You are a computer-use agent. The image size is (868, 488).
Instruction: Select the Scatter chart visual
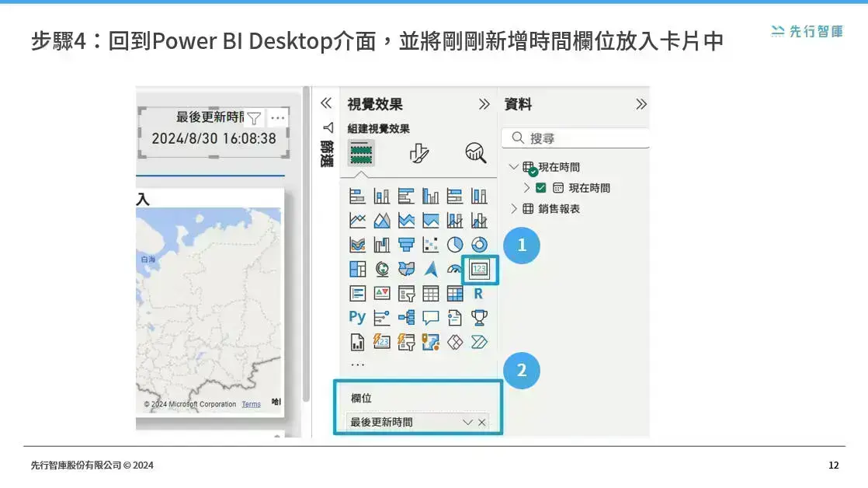pos(430,245)
